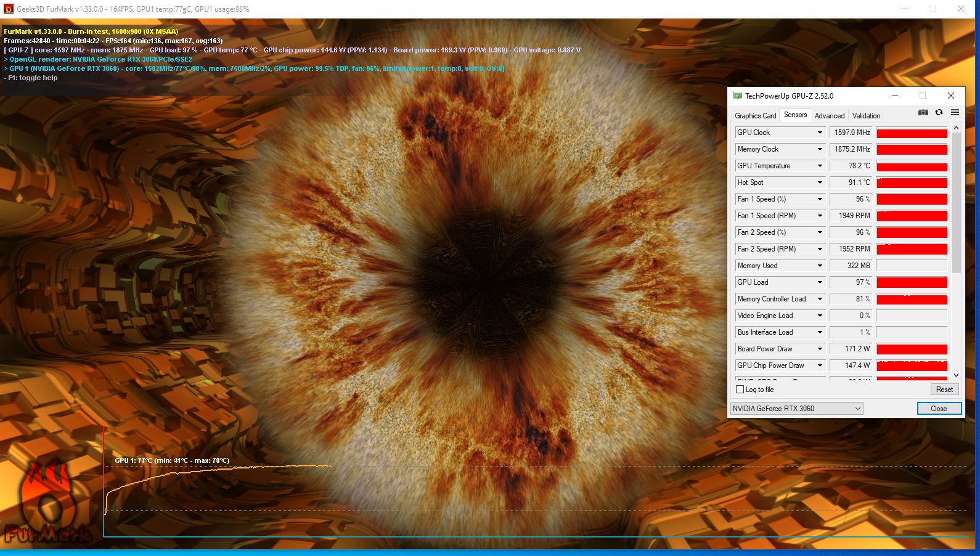Click the GPU Load red graph bar
980x556 pixels.
[912, 282]
